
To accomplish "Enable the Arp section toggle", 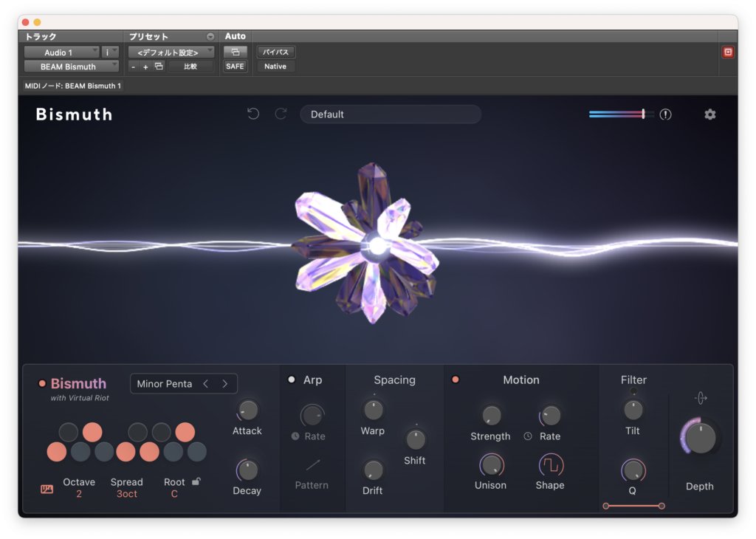I will (291, 380).
